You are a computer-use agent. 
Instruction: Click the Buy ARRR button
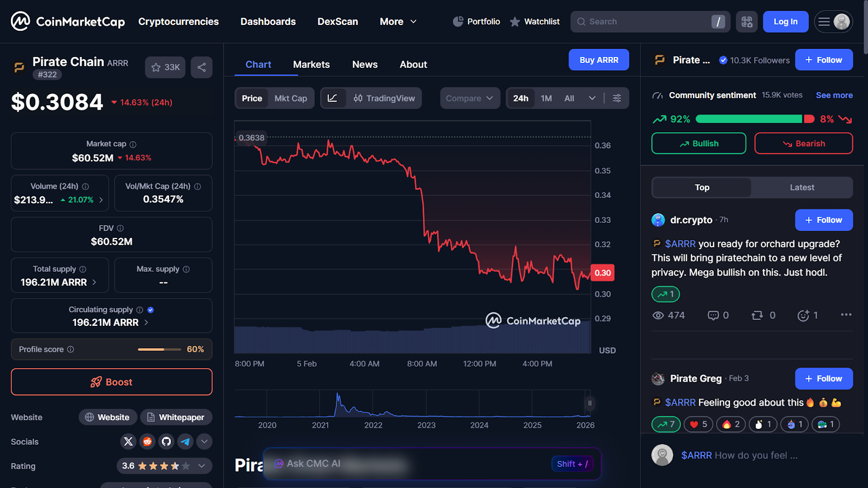coord(598,60)
